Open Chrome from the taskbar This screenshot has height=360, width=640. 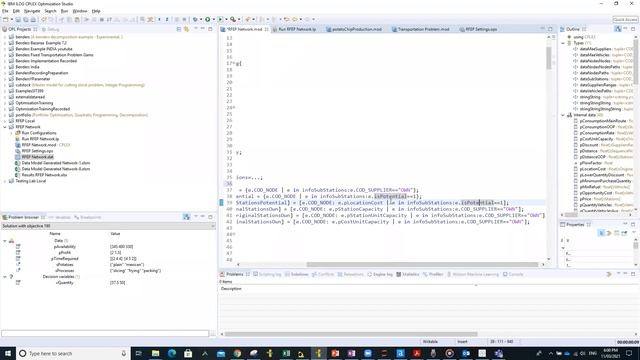pyautogui.click(x=237, y=353)
